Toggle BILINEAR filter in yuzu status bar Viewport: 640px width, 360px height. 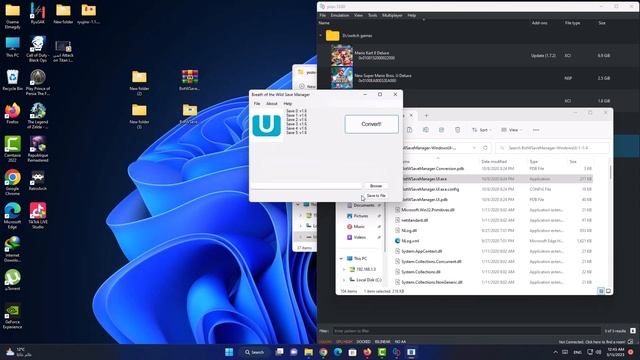[x=382, y=342]
